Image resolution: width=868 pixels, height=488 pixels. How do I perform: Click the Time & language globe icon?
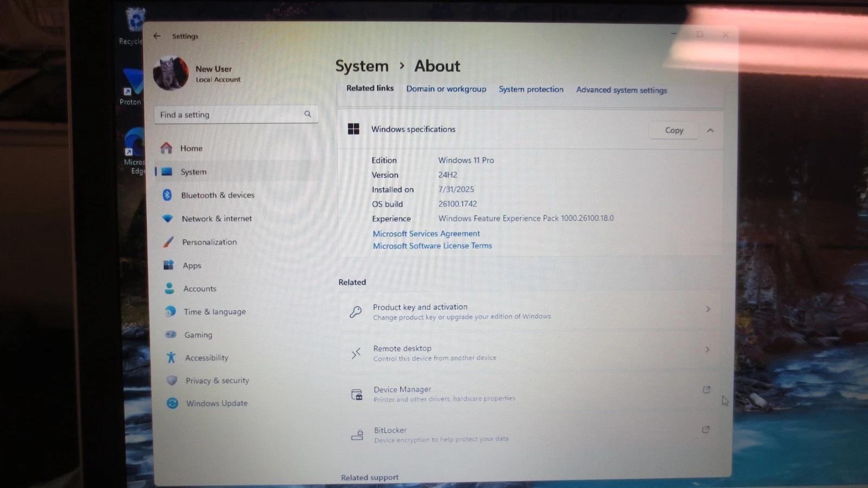coord(170,311)
